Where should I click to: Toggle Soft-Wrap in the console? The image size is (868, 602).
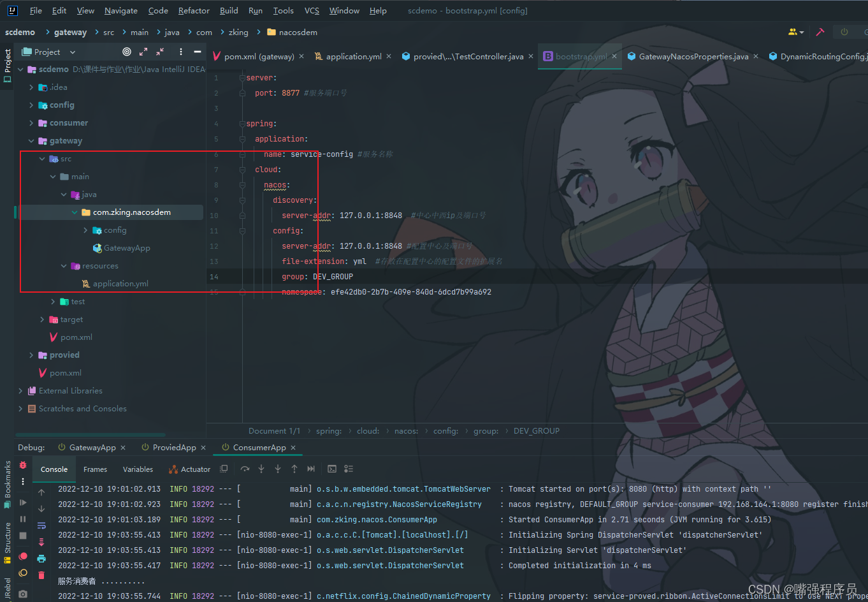pyautogui.click(x=41, y=525)
